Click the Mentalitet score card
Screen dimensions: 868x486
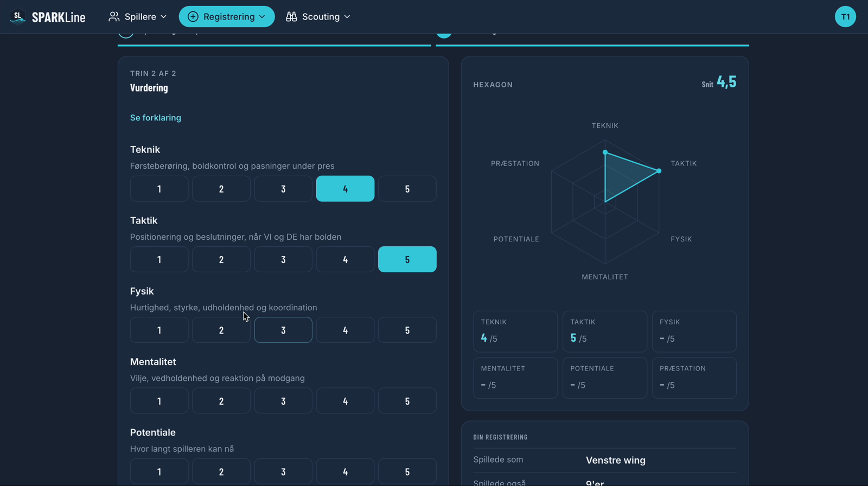coord(515,378)
